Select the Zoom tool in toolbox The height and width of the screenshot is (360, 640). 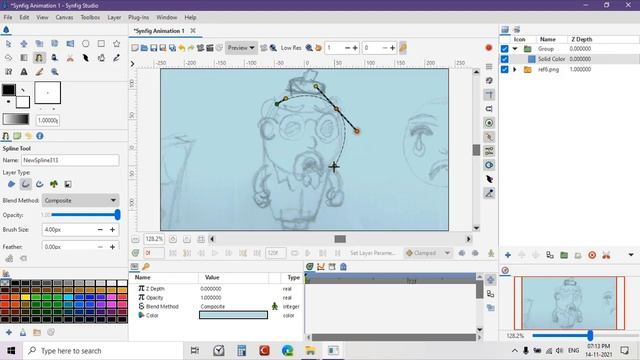55,72
